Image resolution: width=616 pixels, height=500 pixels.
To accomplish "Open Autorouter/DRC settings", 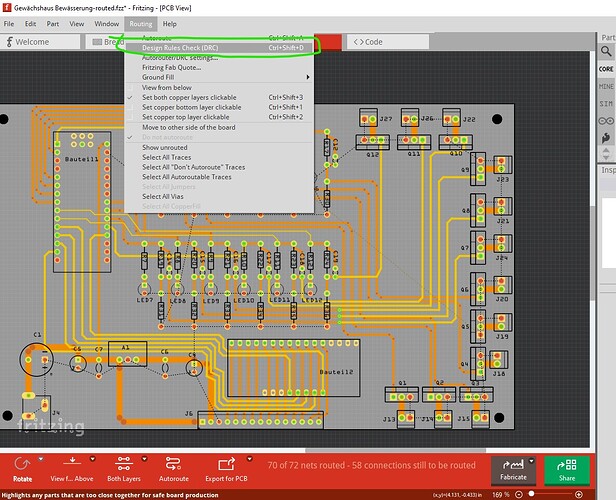I will click(x=219, y=58).
